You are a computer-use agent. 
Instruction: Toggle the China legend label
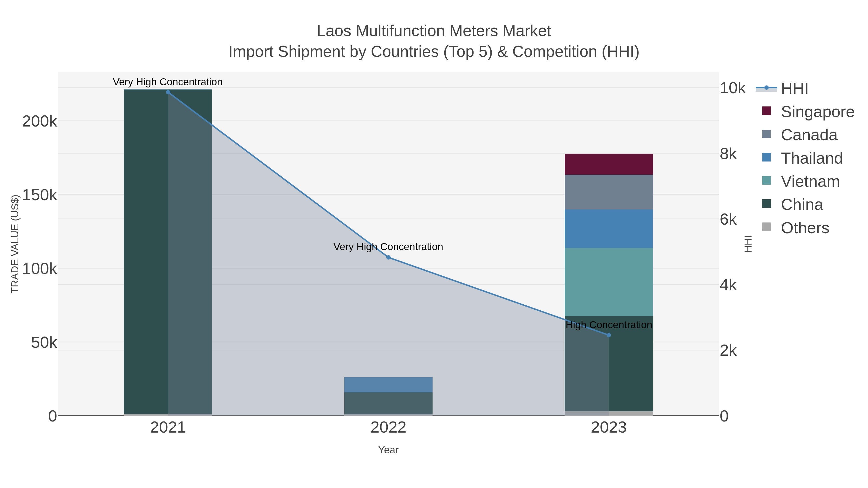[802, 204]
